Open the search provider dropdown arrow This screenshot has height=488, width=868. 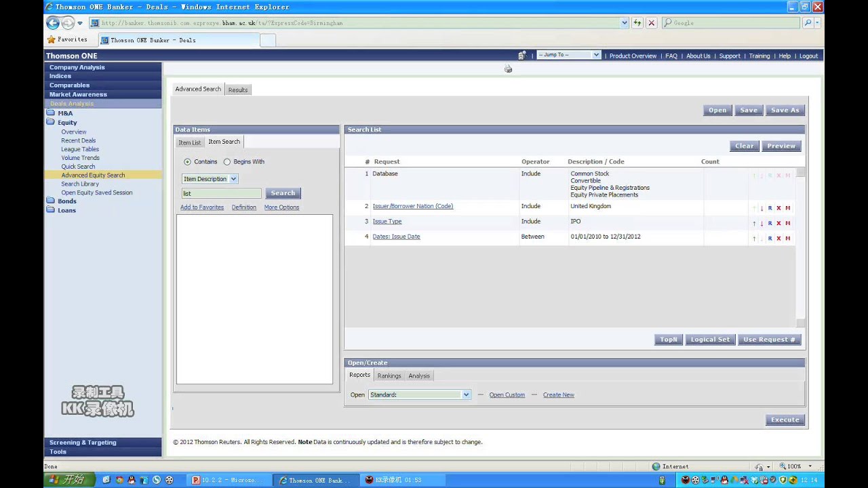(x=817, y=23)
